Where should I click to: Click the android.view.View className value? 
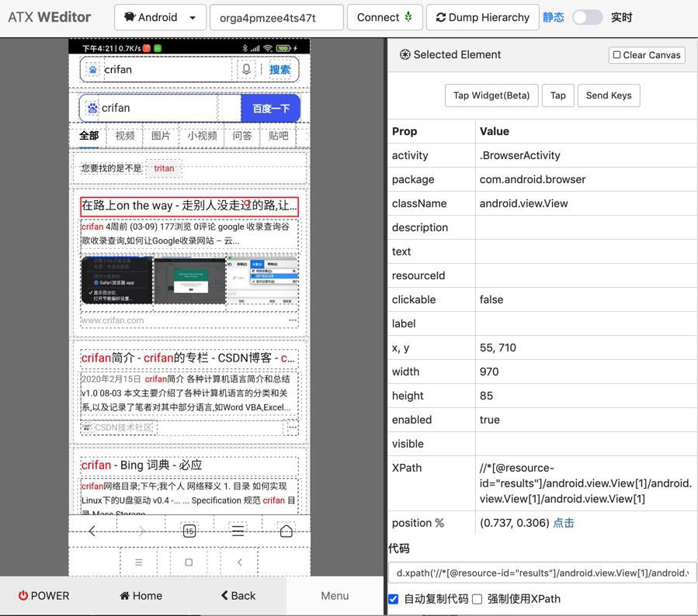point(523,203)
